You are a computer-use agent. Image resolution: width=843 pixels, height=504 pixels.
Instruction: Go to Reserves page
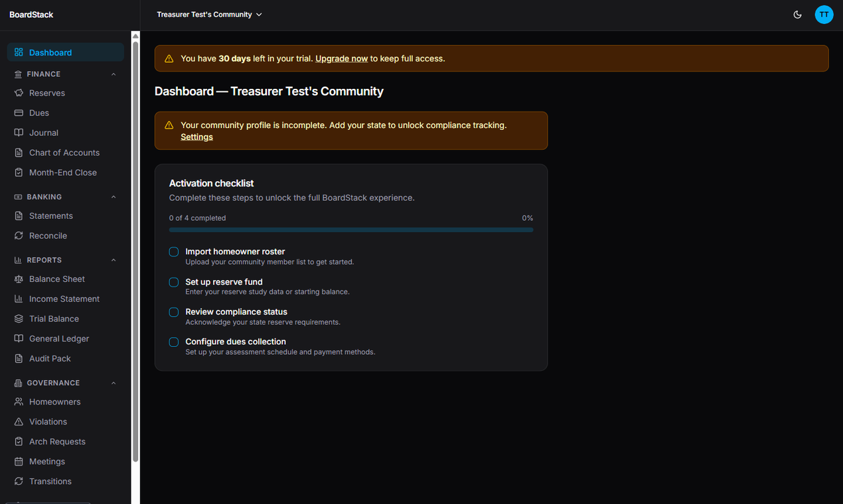66,93
